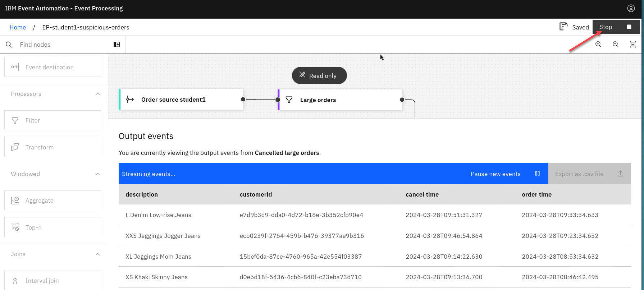Collapse the node palette side panel

pos(117,44)
